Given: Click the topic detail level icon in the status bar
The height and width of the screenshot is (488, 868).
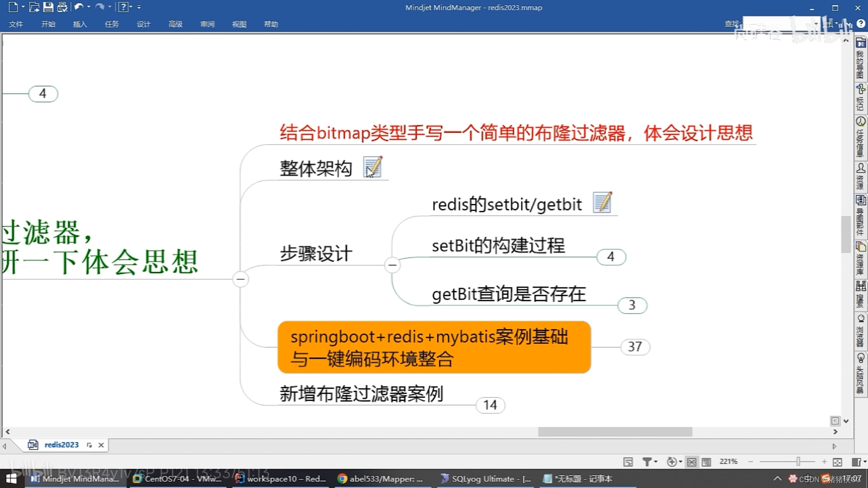Looking at the screenshot, I should [x=672, y=461].
